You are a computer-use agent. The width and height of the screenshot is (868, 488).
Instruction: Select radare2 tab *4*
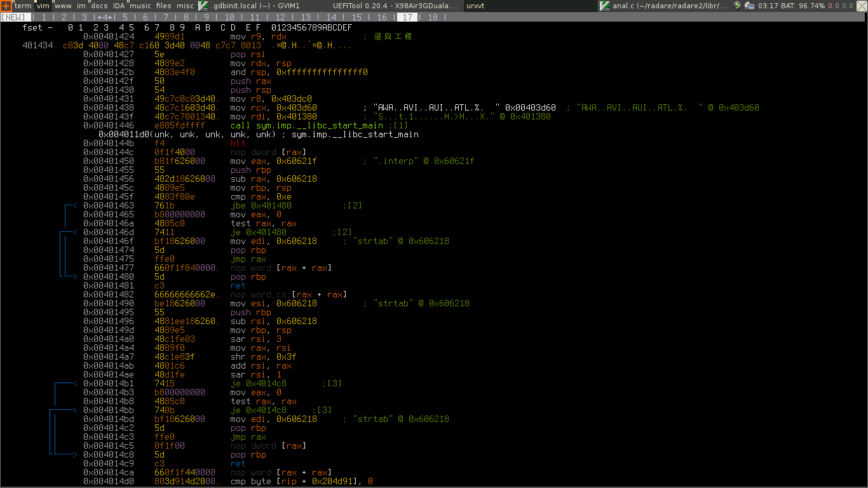[x=105, y=17]
